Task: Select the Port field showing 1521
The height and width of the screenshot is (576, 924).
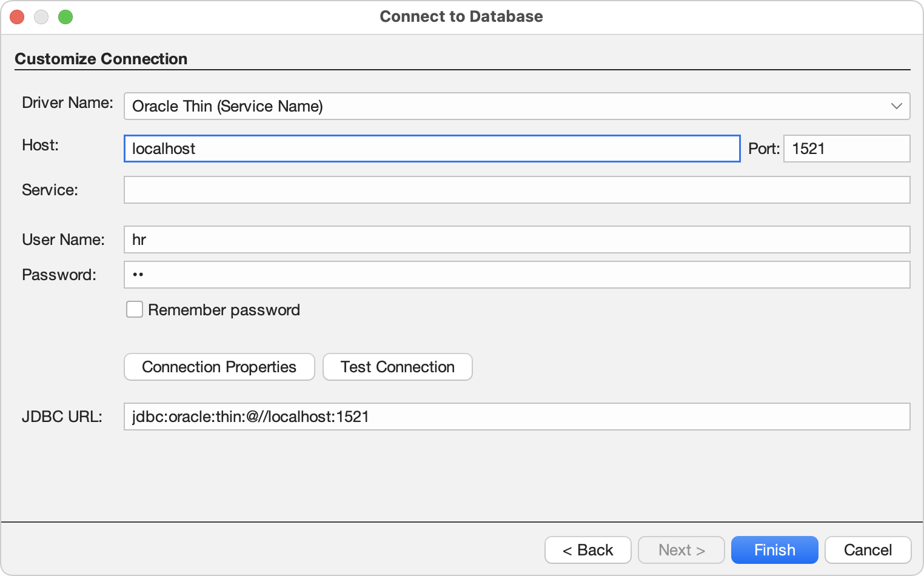Action: click(x=846, y=149)
